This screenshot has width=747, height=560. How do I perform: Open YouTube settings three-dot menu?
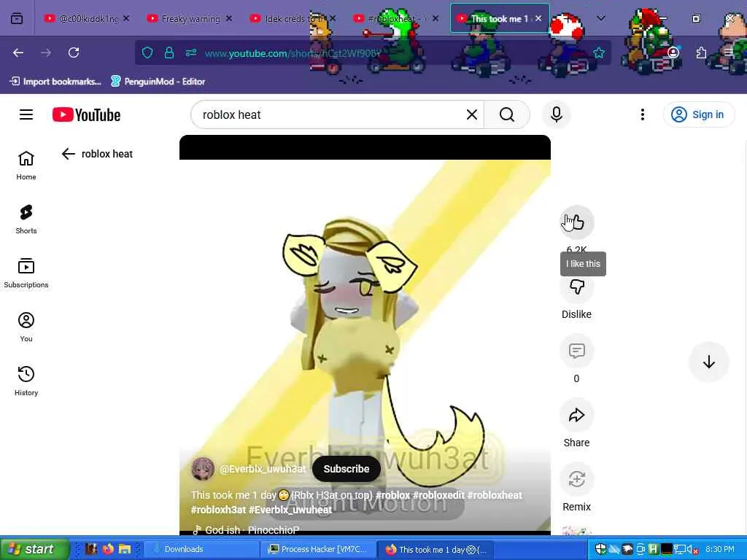coord(642,114)
